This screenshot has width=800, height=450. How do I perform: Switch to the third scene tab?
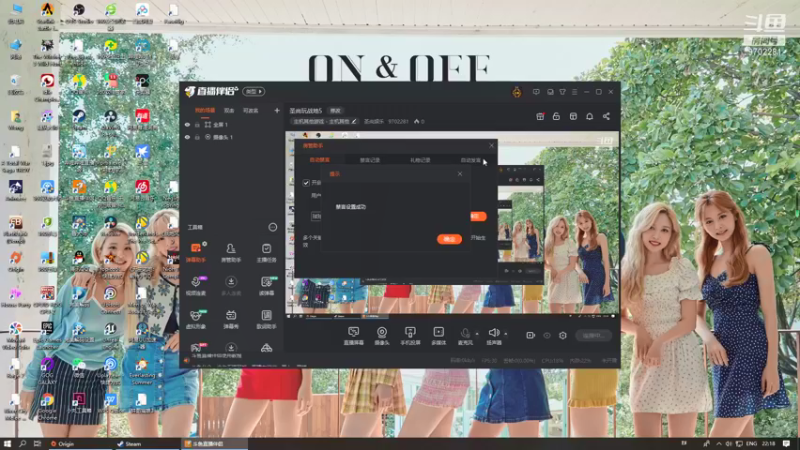pyautogui.click(x=251, y=110)
